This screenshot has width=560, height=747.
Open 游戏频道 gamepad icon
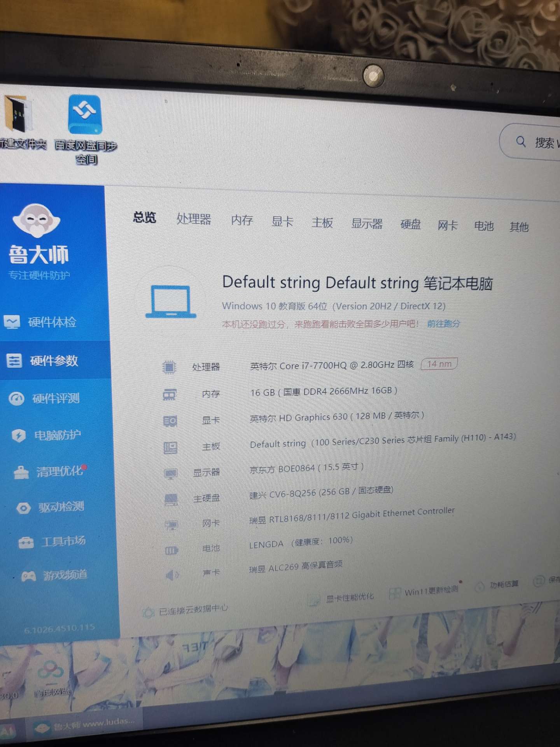[28, 576]
